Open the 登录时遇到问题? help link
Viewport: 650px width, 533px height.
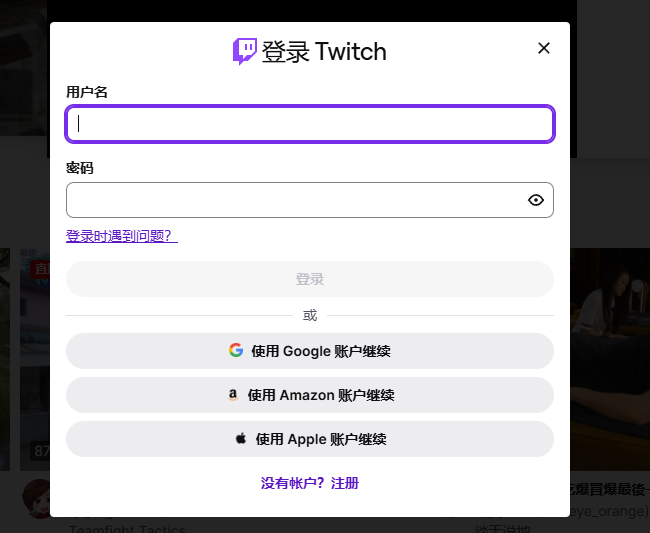(122, 236)
